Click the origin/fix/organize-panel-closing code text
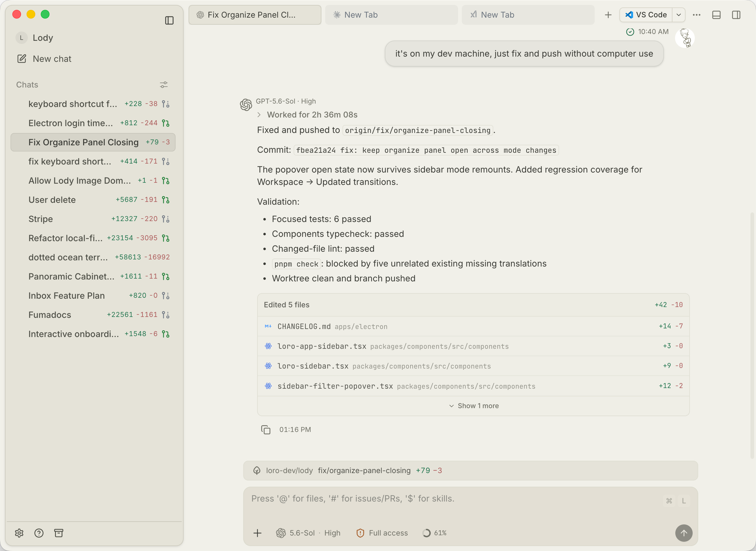 click(x=418, y=130)
